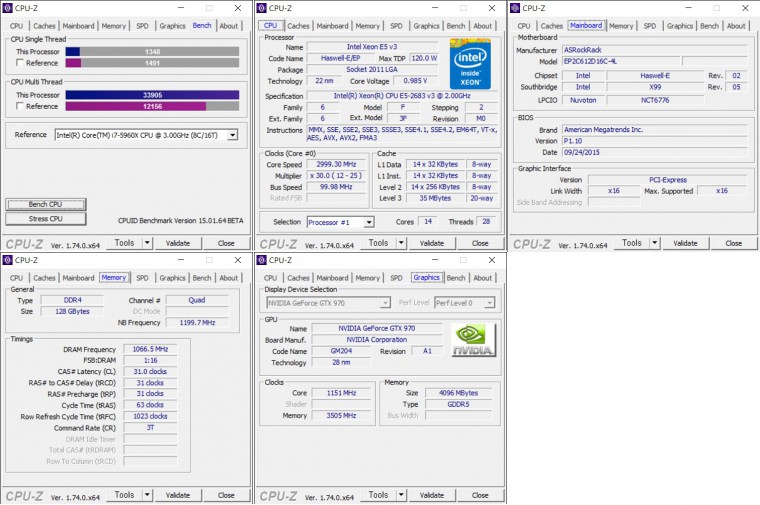Switch to Bench tab in CPU window
Image resolution: width=760 pixels, height=505 pixels.
coord(456,26)
